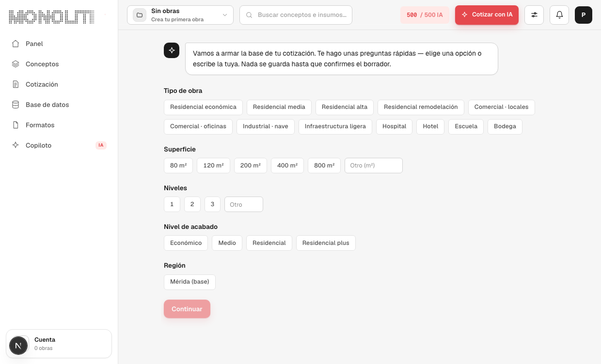The width and height of the screenshot is (601, 364).
Task: Click the Base de datos cylinder icon
Action: click(16, 105)
